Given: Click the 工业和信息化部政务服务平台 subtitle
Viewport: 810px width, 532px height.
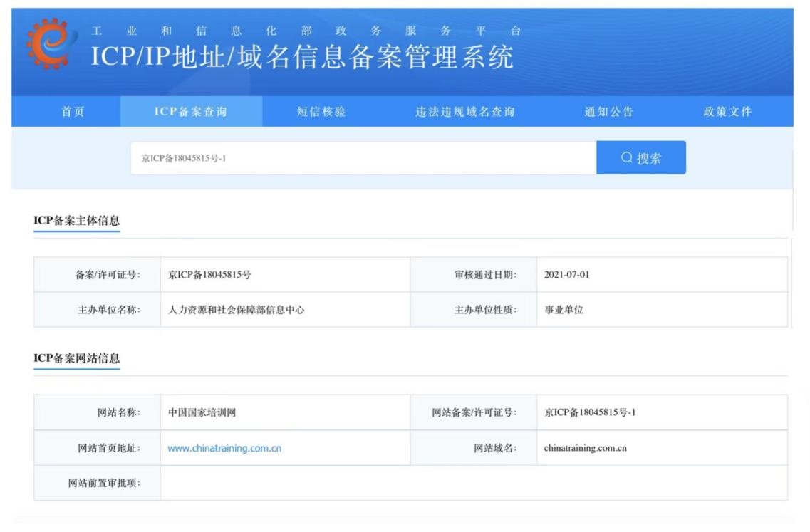Looking at the screenshot, I should [306, 31].
